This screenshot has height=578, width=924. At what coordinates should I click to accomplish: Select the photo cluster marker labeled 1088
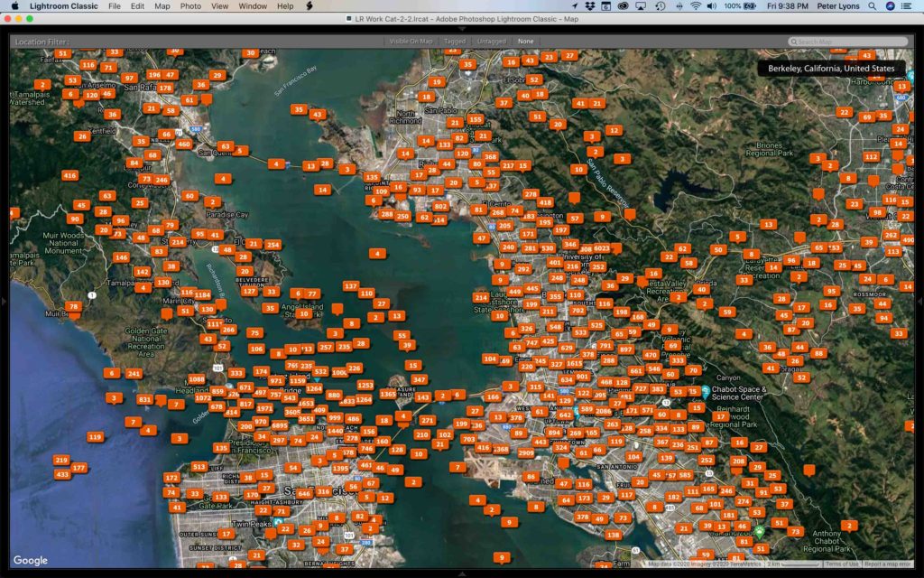[x=196, y=379]
